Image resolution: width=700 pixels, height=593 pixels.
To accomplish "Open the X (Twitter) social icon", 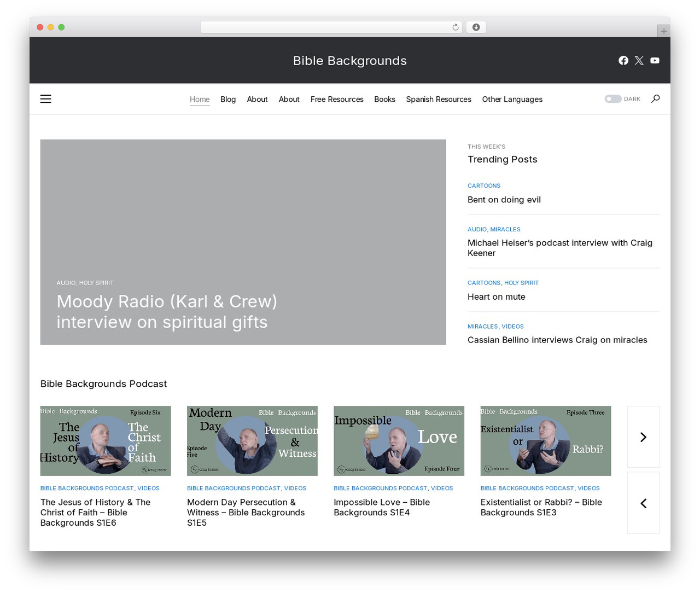I will [x=639, y=60].
